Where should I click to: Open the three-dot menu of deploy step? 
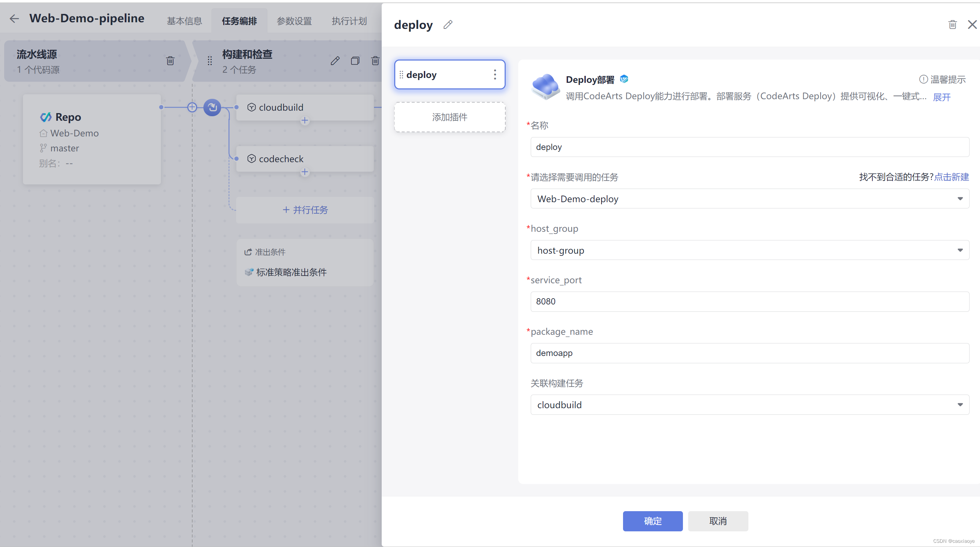pyautogui.click(x=495, y=74)
